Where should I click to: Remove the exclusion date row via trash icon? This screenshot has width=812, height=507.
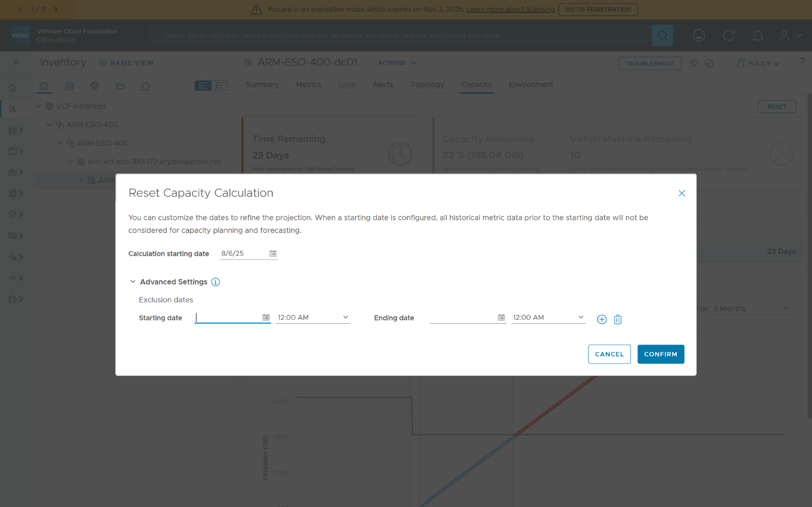tap(617, 319)
